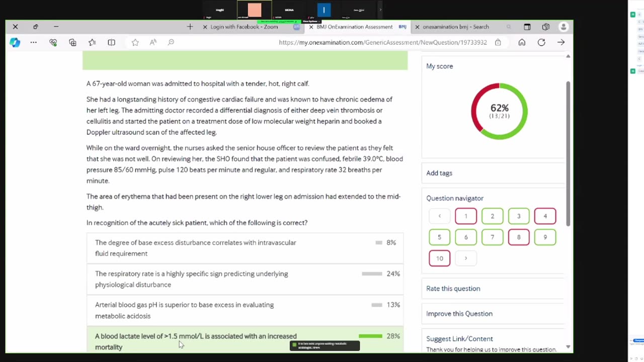Open a new browser tab
The height and width of the screenshot is (362, 644).
click(190, 27)
